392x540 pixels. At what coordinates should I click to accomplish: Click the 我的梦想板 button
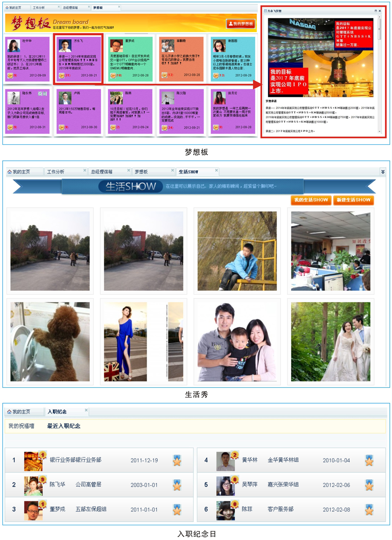tap(241, 24)
